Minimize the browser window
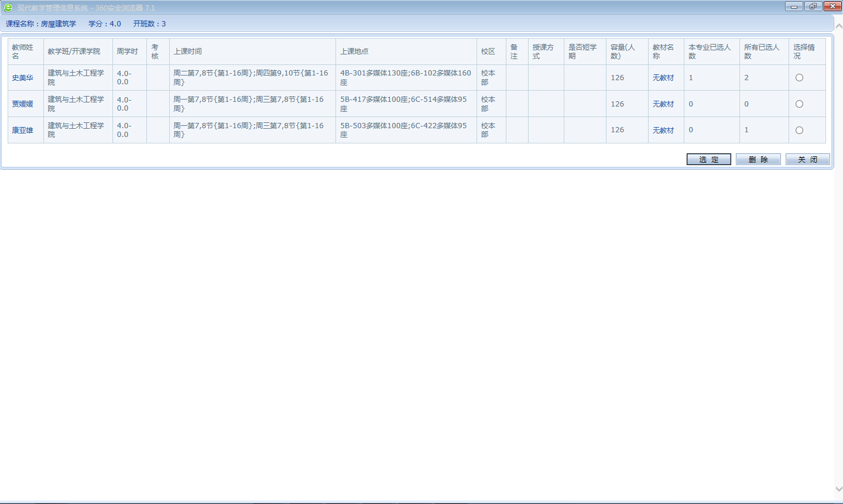This screenshot has height=504, width=843. pos(794,6)
